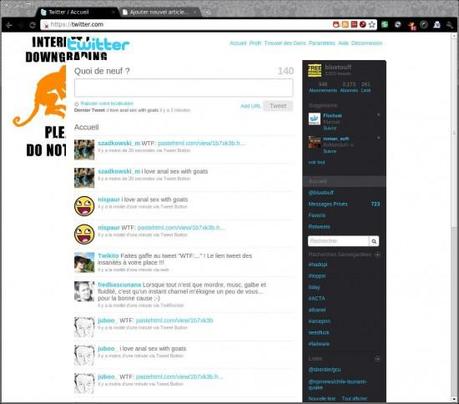Viewport: 459px width, 404px height.
Task: Open Favoris in the sidebar
Action: (x=317, y=215)
